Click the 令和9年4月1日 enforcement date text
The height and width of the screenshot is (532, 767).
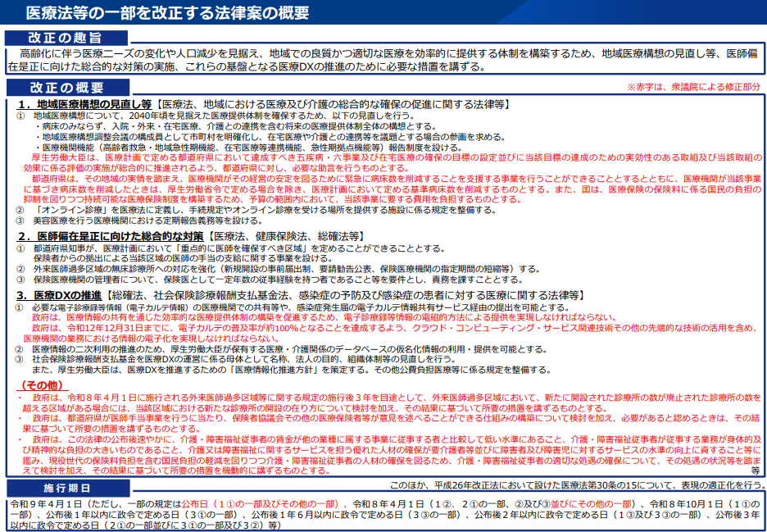[x=41, y=503]
